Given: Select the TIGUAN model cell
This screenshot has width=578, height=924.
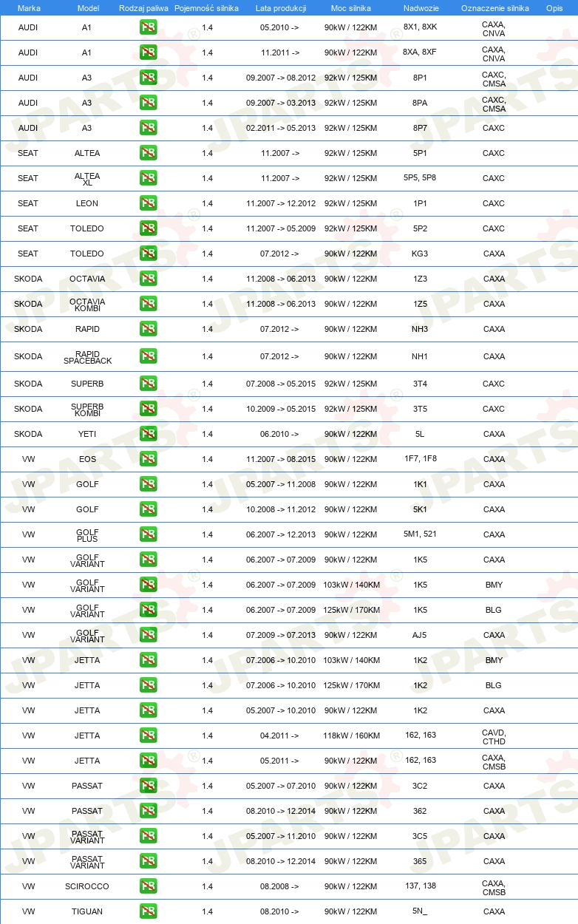Looking at the screenshot, I should point(87,911).
